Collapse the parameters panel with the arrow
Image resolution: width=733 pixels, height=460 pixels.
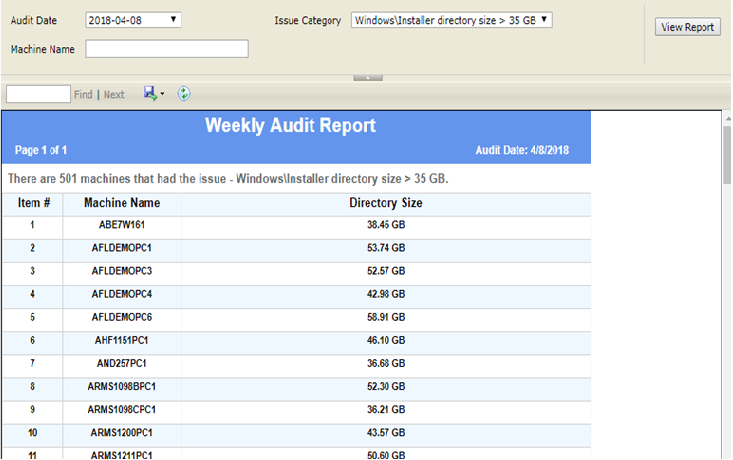368,78
